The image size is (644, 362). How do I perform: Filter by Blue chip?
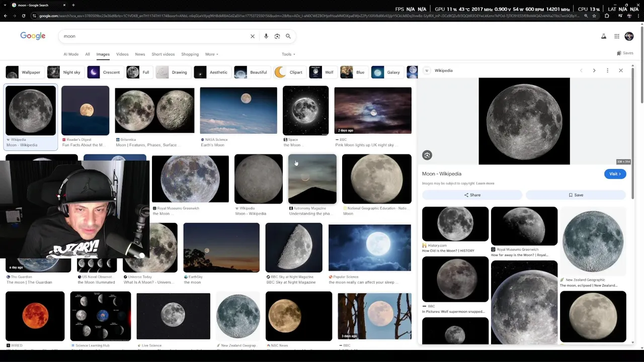353,72
